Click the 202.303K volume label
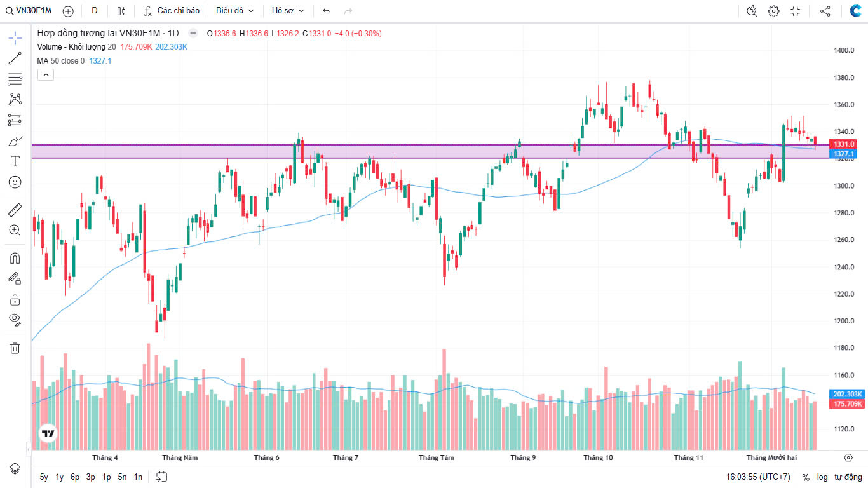868x488 pixels. click(848, 395)
